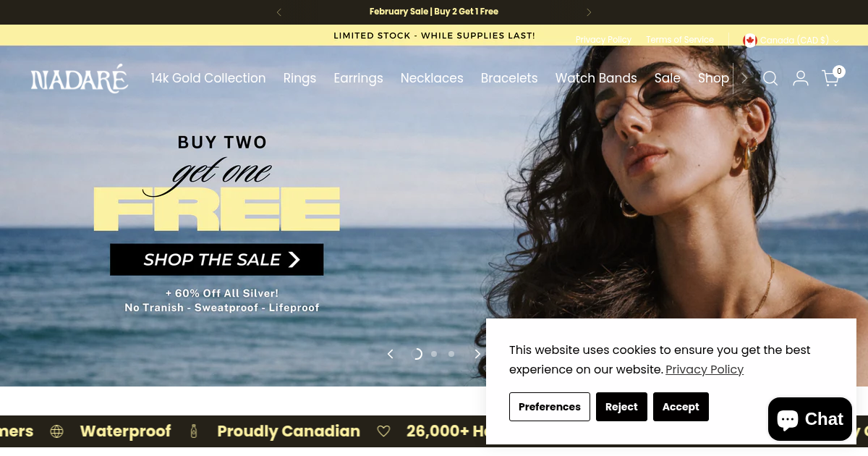Open the shopping cart icon
The height and width of the screenshot is (456, 868).
[x=831, y=77]
